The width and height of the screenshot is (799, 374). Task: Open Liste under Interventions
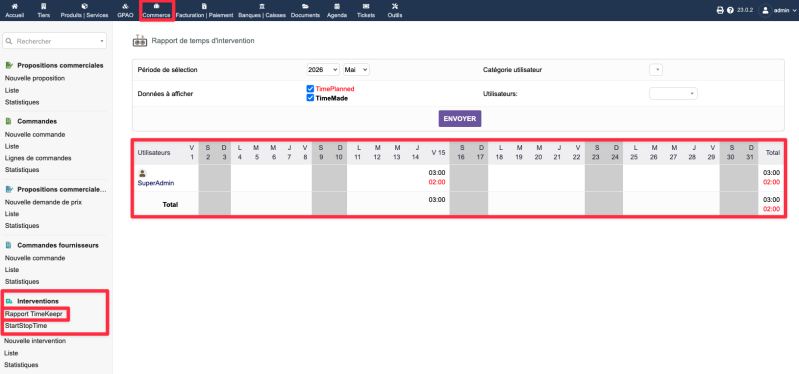point(11,353)
